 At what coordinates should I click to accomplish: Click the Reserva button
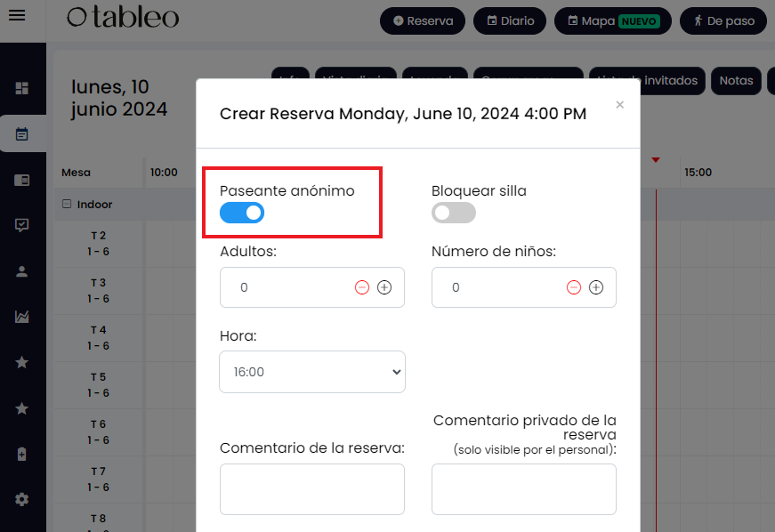click(423, 20)
